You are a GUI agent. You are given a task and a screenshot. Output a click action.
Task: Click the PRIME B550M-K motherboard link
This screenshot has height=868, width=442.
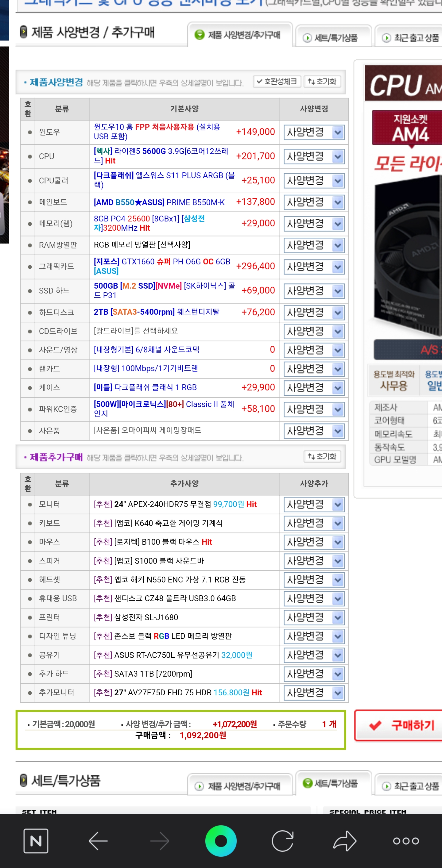pyautogui.click(x=159, y=202)
